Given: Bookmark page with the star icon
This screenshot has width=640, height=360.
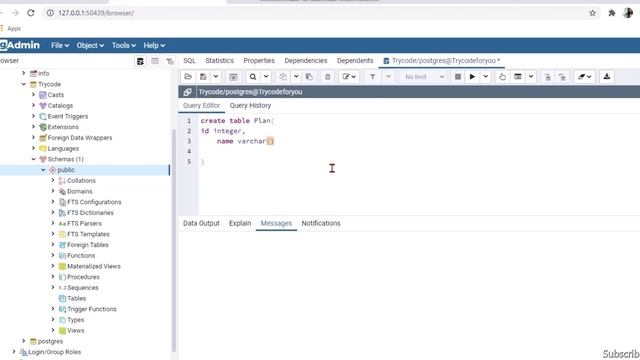Looking at the screenshot, I should click(x=592, y=13).
